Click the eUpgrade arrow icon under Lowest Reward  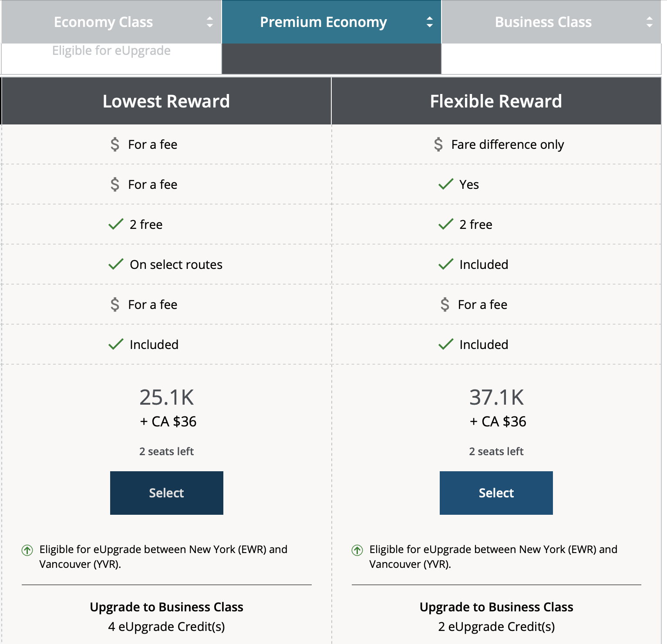click(x=27, y=550)
